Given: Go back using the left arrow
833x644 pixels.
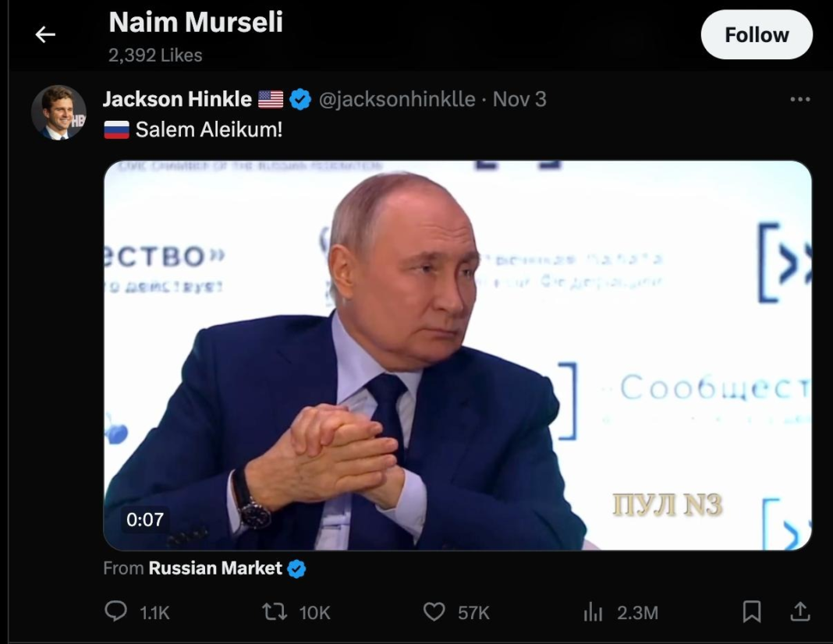Looking at the screenshot, I should (45, 34).
